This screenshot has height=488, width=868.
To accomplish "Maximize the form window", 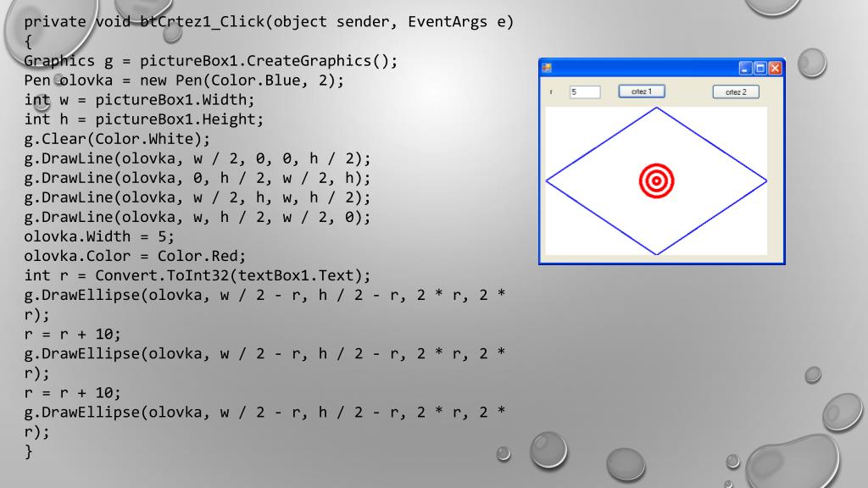I will (x=760, y=68).
